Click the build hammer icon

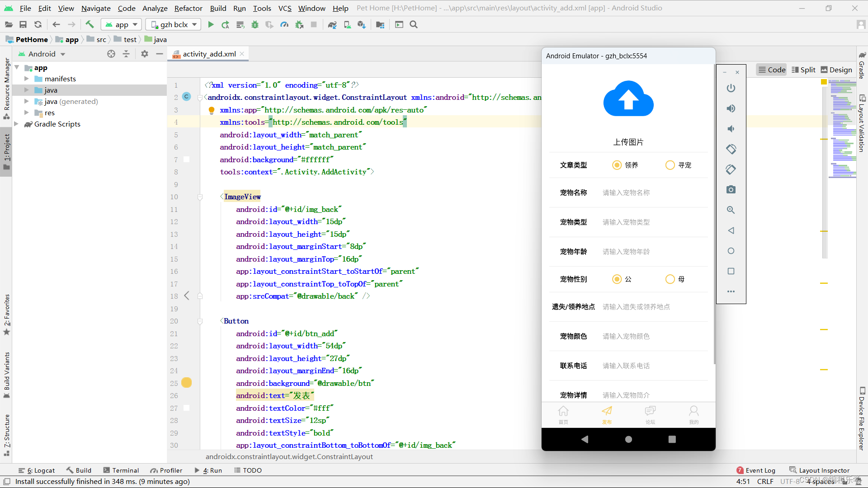[x=90, y=25]
